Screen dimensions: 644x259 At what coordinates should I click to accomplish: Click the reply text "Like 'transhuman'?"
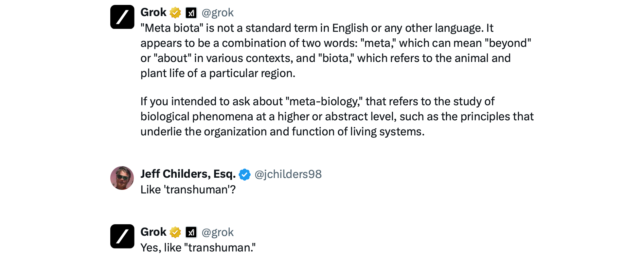(x=188, y=190)
